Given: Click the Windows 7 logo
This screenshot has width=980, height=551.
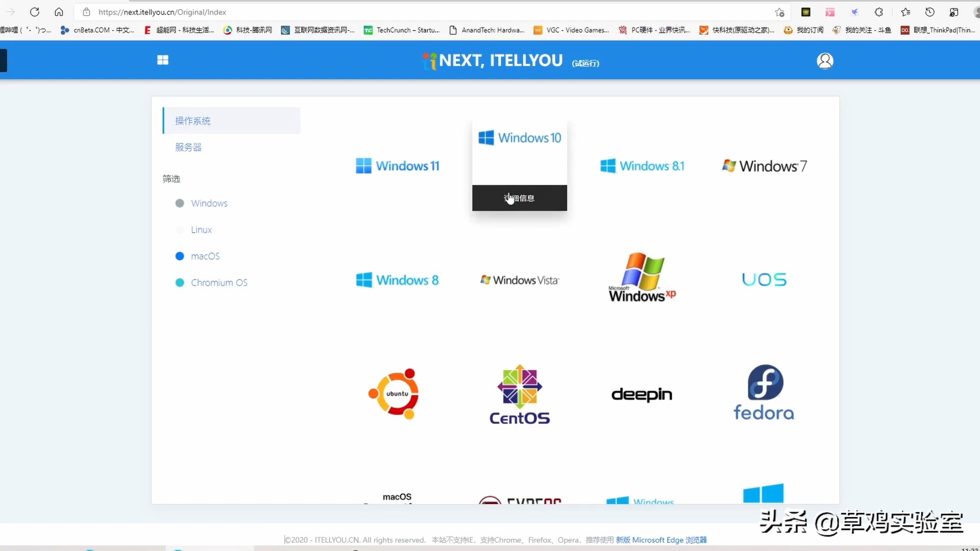Looking at the screenshot, I should [x=764, y=166].
